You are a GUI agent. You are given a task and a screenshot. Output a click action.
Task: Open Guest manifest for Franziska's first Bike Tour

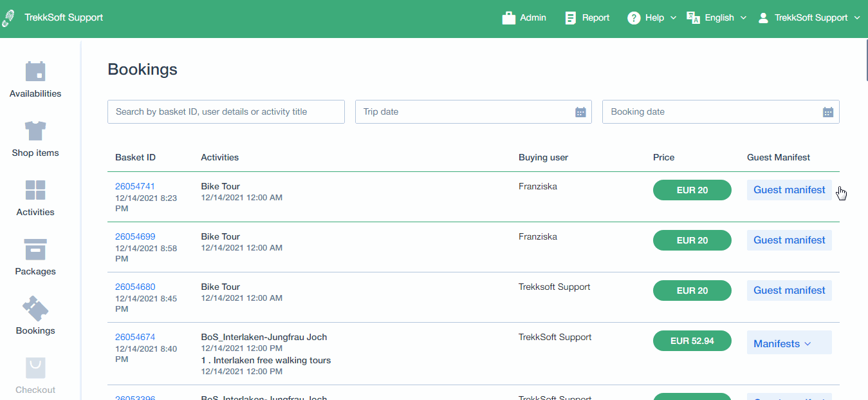click(x=789, y=189)
